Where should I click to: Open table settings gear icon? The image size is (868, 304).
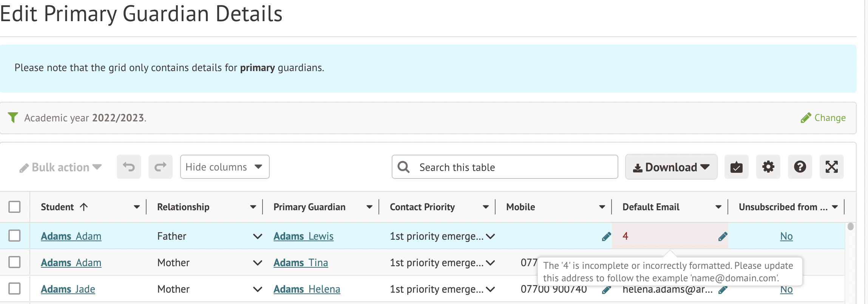pyautogui.click(x=768, y=167)
